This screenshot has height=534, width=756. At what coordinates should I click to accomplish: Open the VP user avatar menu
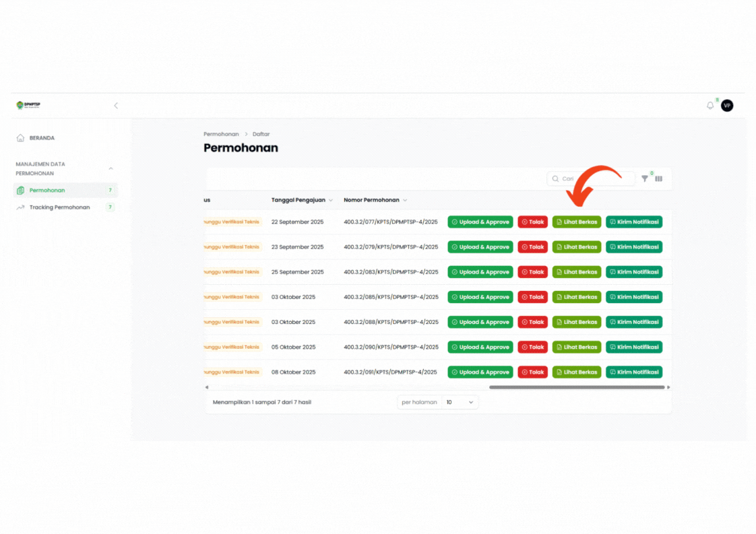[726, 106]
